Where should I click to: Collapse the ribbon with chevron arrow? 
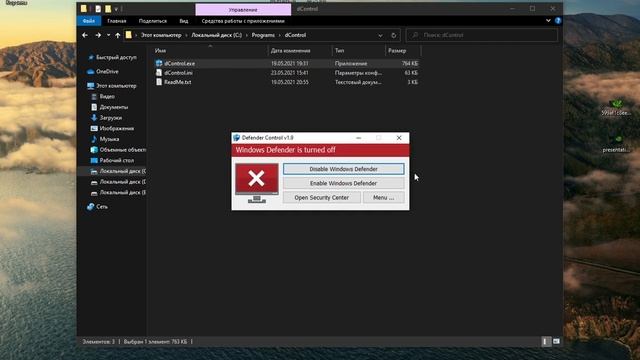click(548, 21)
